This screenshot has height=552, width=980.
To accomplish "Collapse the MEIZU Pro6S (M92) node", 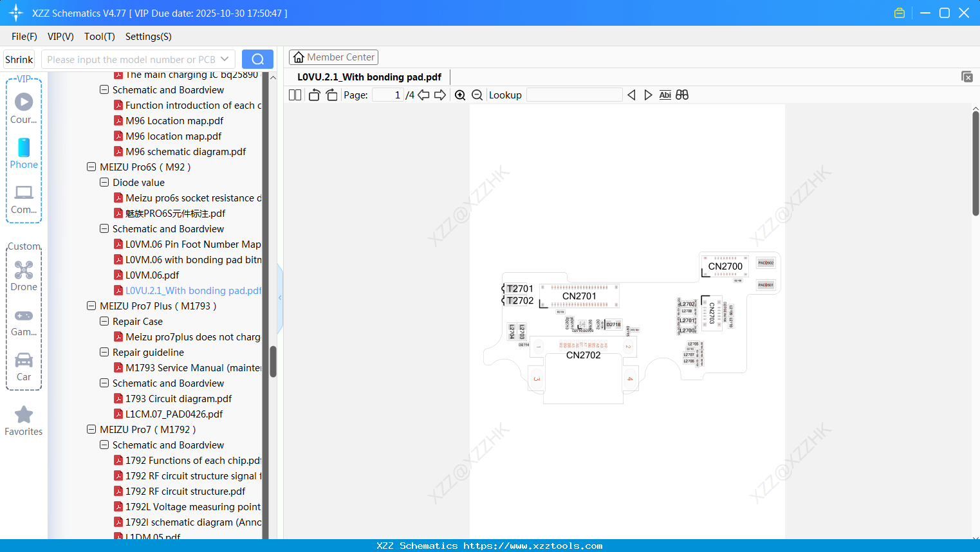I will 91,167.
